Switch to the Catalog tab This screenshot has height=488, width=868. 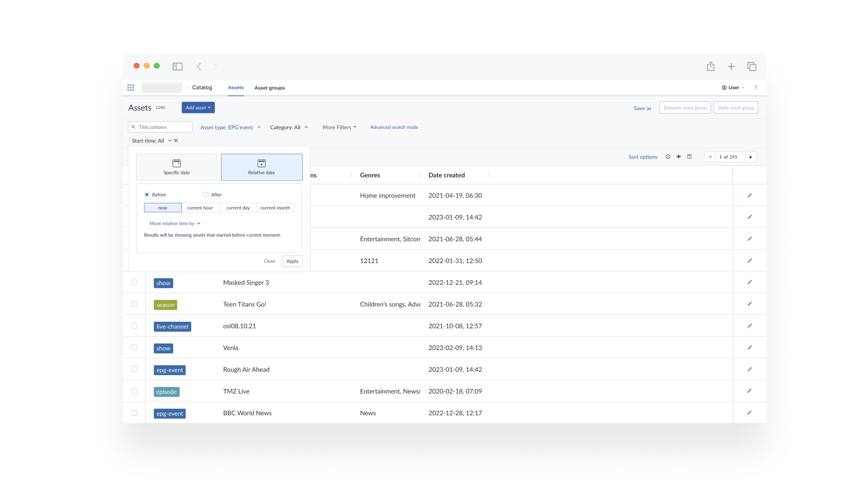coord(202,88)
